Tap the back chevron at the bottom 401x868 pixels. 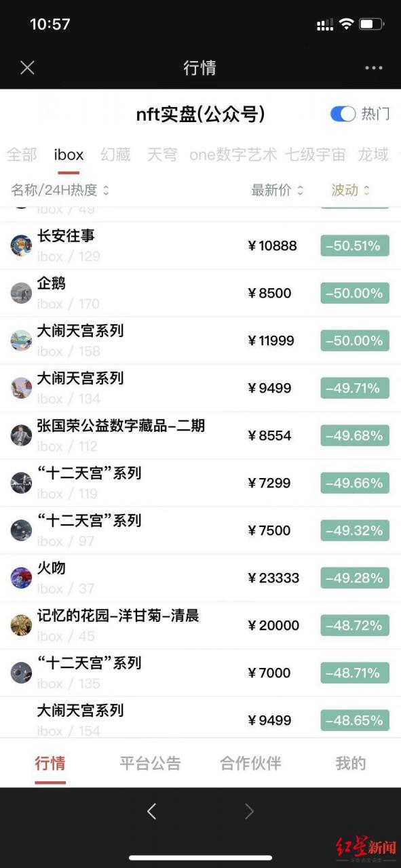pyautogui.click(x=151, y=811)
